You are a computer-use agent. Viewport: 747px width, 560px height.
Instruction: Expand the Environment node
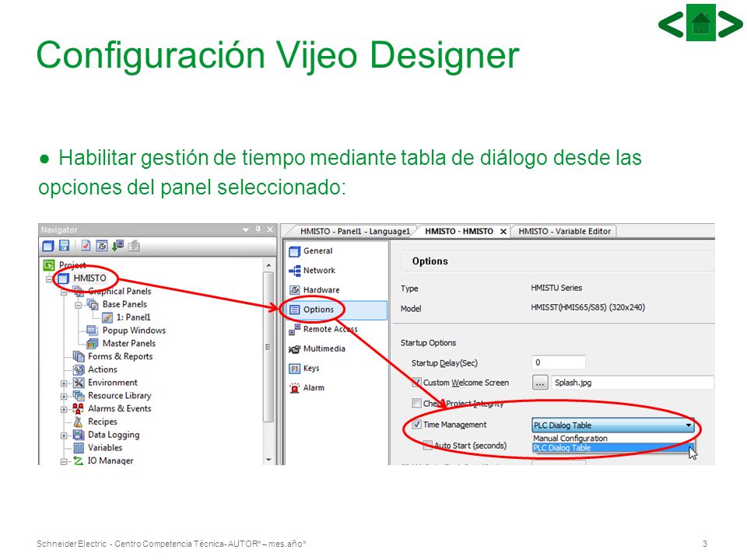(64, 383)
